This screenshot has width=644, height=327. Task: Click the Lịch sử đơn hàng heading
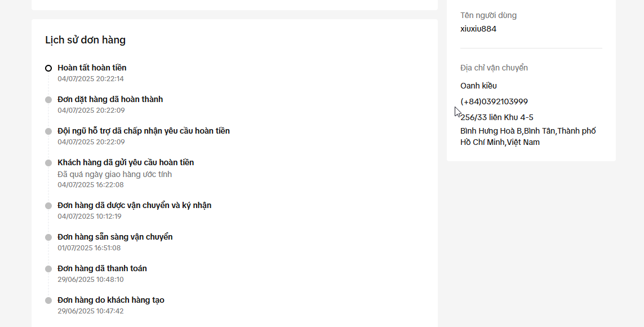86,40
